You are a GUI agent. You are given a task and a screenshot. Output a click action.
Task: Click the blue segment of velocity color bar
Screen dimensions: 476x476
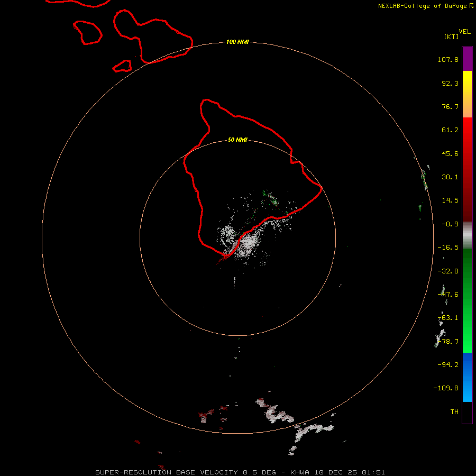(467, 377)
